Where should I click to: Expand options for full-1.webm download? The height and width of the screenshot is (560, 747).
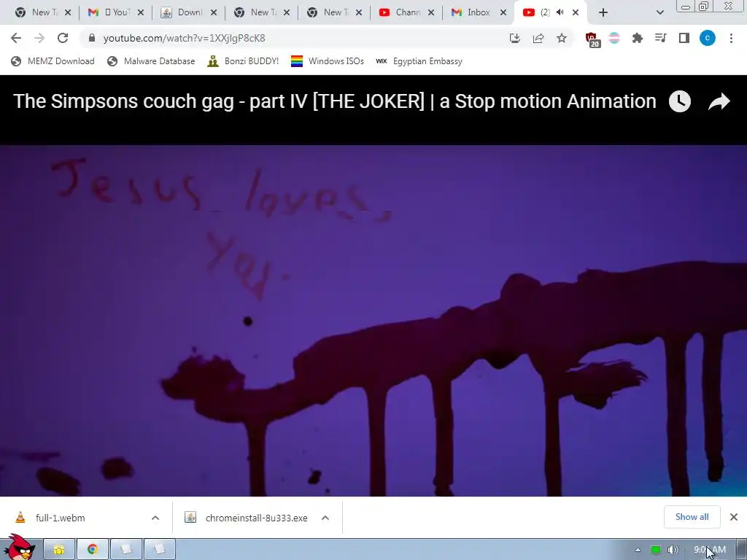[155, 518]
